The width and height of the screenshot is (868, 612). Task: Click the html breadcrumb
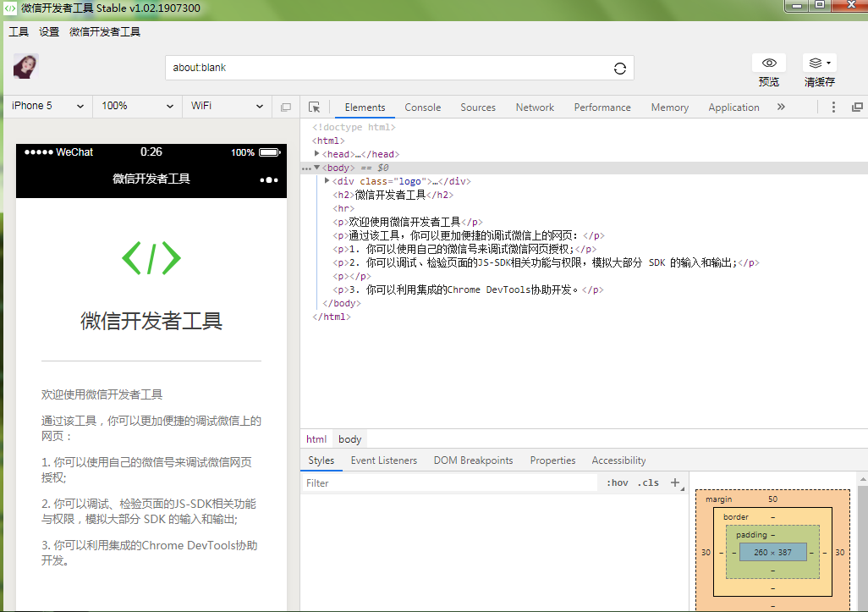[x=316, y=439]
